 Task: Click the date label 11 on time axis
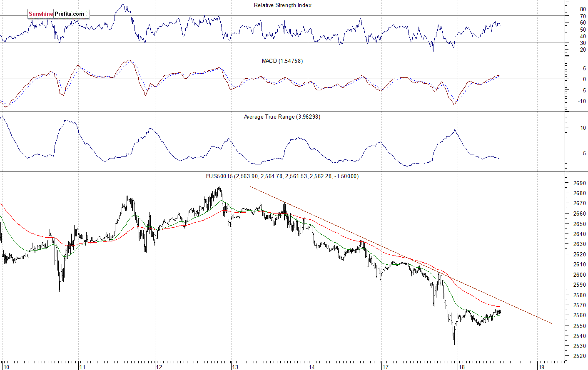[x=82, y=367]
